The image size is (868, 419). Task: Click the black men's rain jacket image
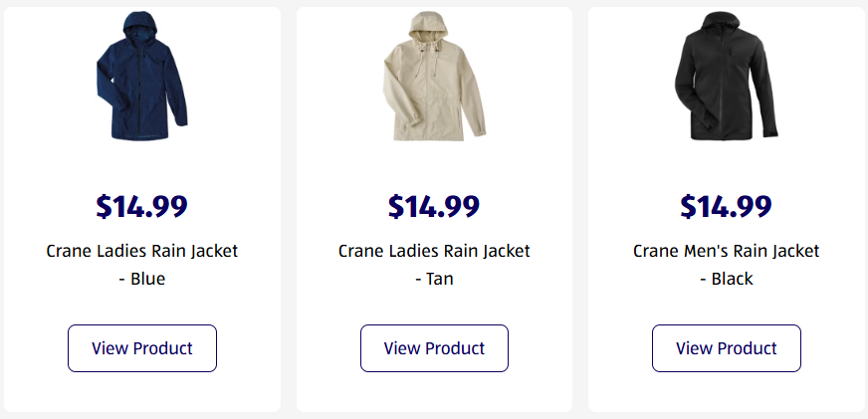click(x=726, y=80)
